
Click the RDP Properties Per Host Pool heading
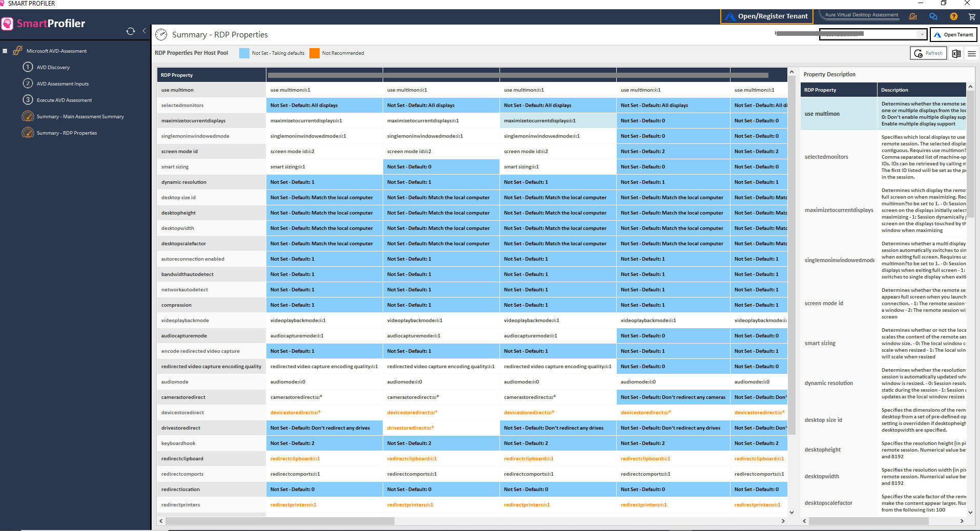pyautogui.click(x=191, y=53)
